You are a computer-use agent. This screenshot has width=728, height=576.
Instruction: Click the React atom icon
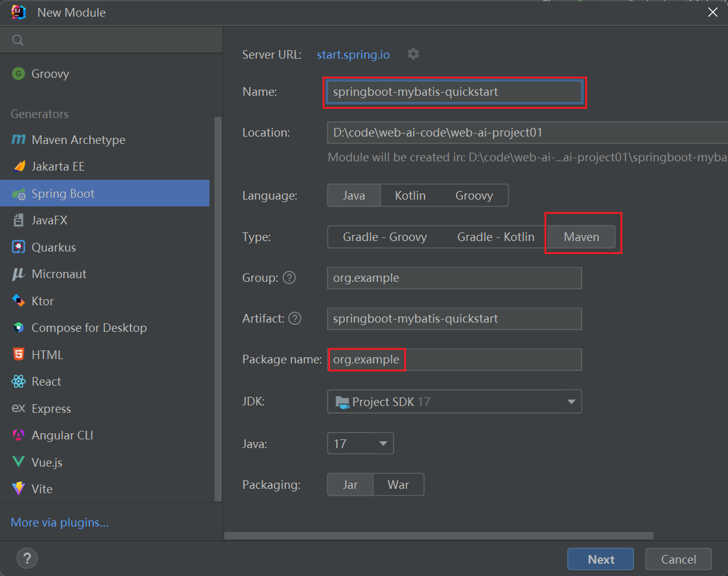(x=19, y=381)
